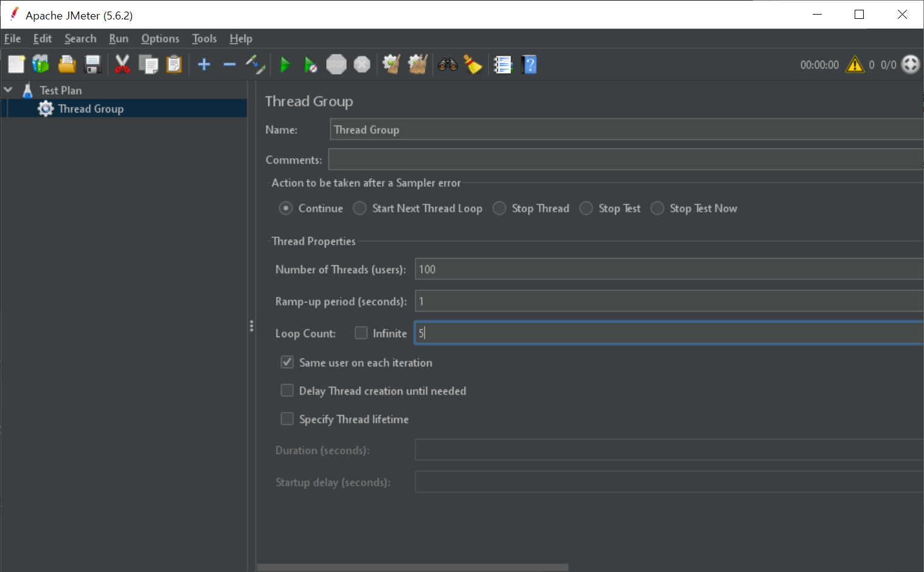Click the Number of Threads field
This screenshot has width=924, height=572.
[x=669, y=269]
